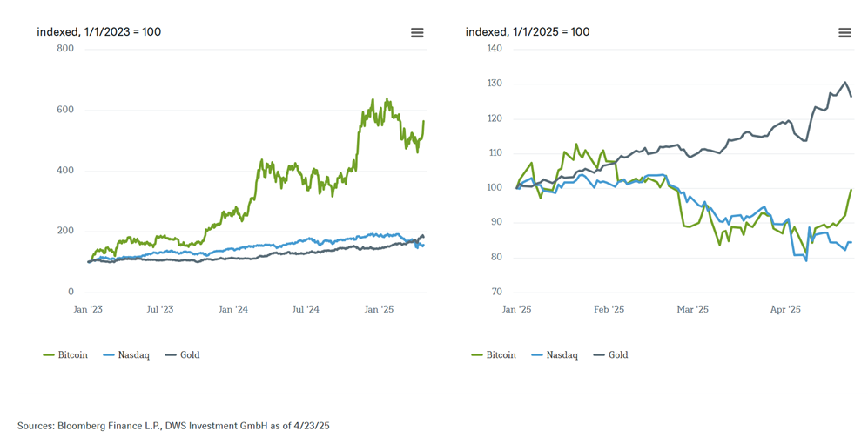868x438 pixels.
Task: Open the left chart's hamburger menu
Action: click(417, 32)
